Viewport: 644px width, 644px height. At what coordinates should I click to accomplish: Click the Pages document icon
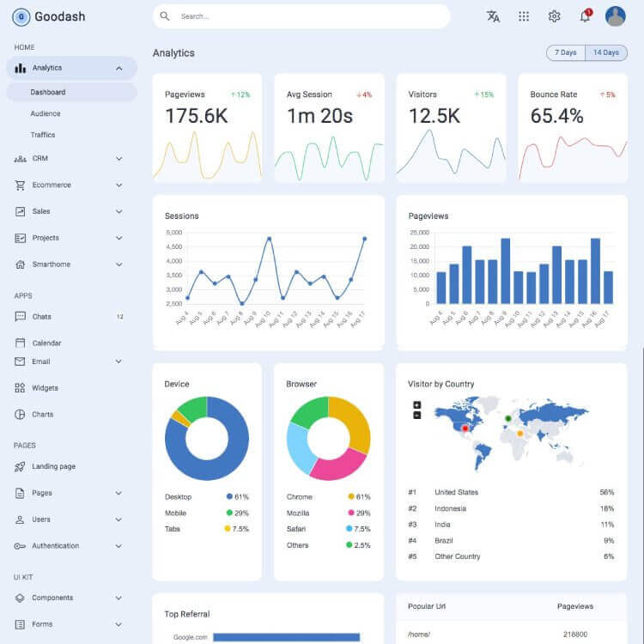click(20, 493)
